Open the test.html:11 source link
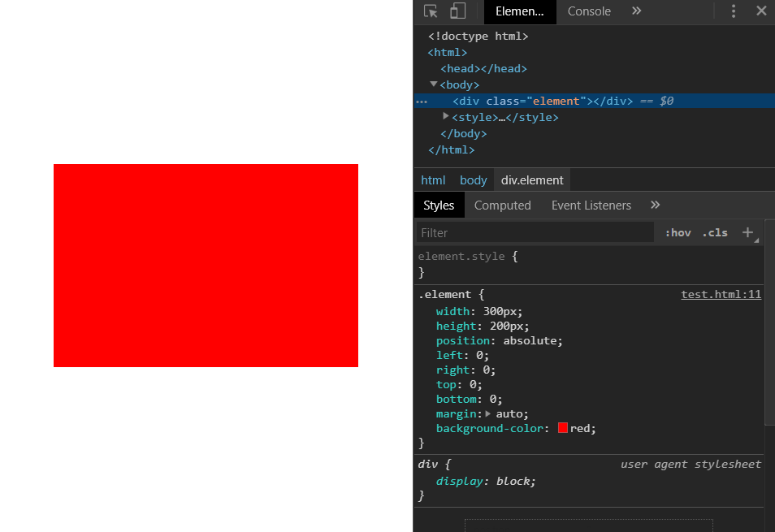This screenshot has width=775, height=532. 721,294
